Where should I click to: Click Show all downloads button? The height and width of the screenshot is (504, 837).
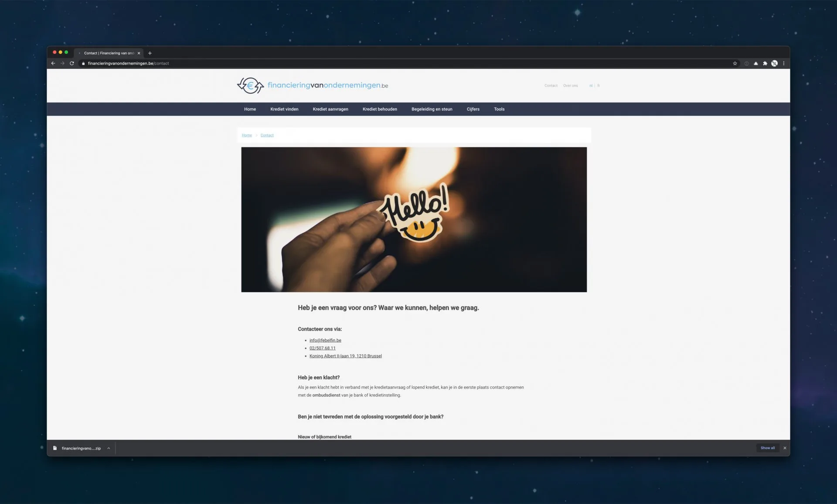point(768,448)
